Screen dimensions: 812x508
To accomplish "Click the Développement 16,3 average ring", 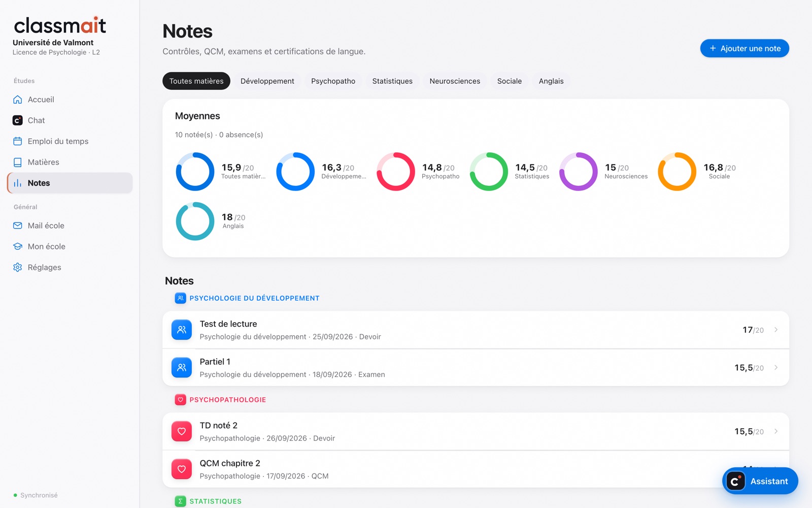I will pos(295,172).
